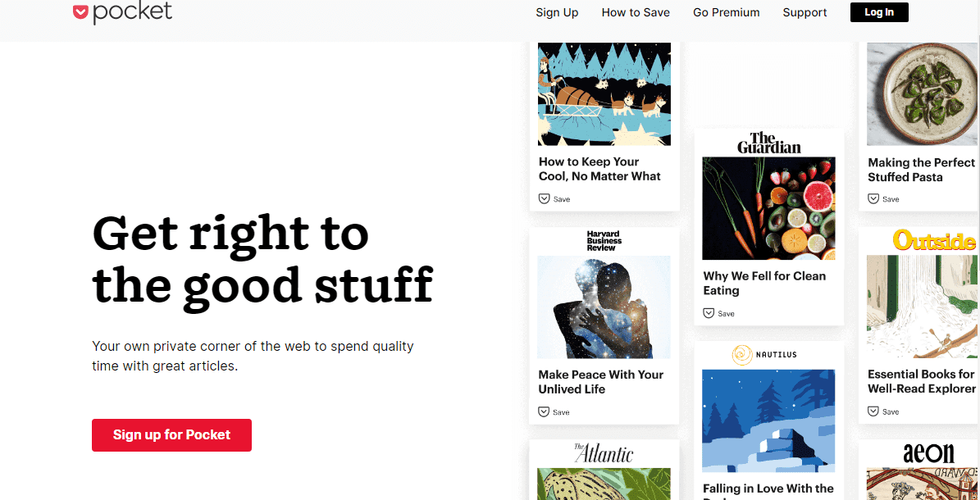Open the embracing galaxy figures image

coord(604,307)
